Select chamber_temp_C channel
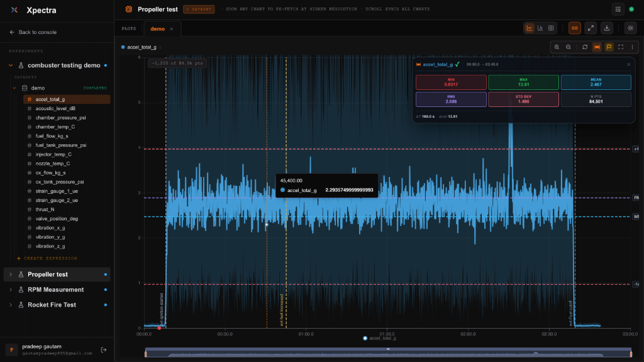Viewport: 644px width, 362px height. [x=67, y=127]
